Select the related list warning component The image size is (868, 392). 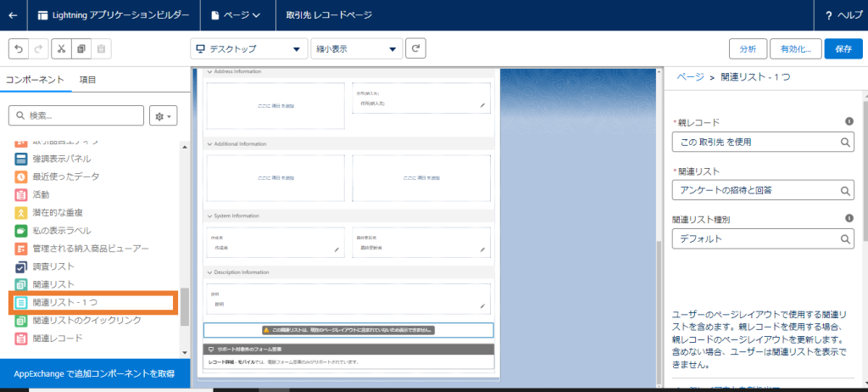tap(348, 330)
